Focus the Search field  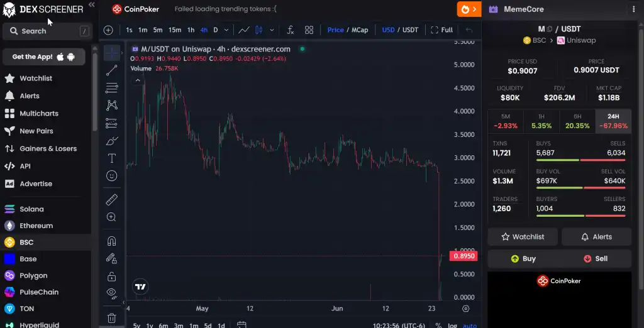point(48,31)
